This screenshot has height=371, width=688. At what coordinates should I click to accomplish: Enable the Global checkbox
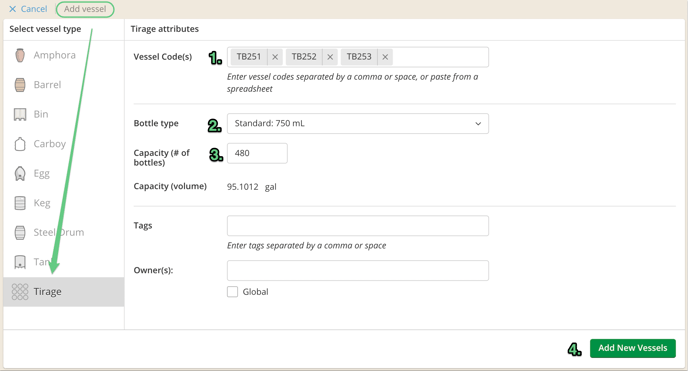tap(233, 292)
